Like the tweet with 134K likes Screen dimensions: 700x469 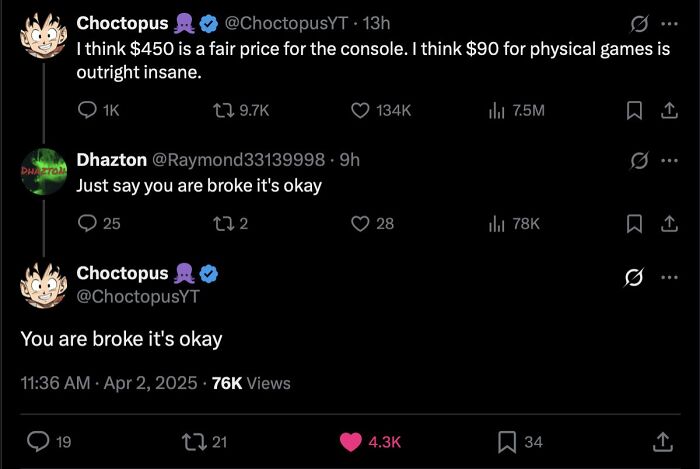[361, 111]
